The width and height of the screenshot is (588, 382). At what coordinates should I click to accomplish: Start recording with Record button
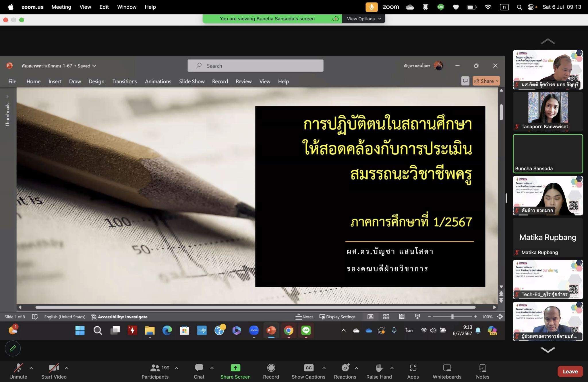click(x=271, y=371)
